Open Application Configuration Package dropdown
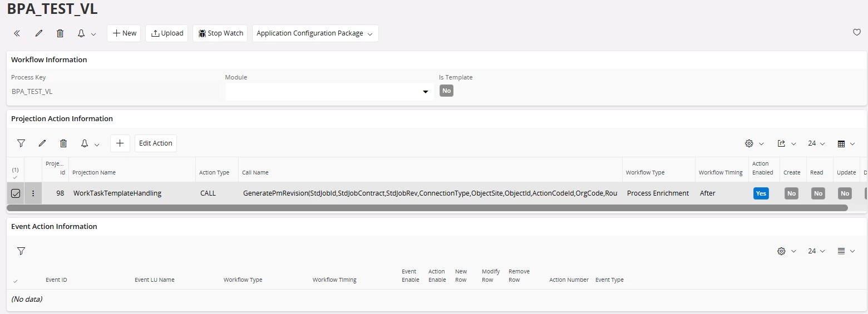 pos(315,33)
